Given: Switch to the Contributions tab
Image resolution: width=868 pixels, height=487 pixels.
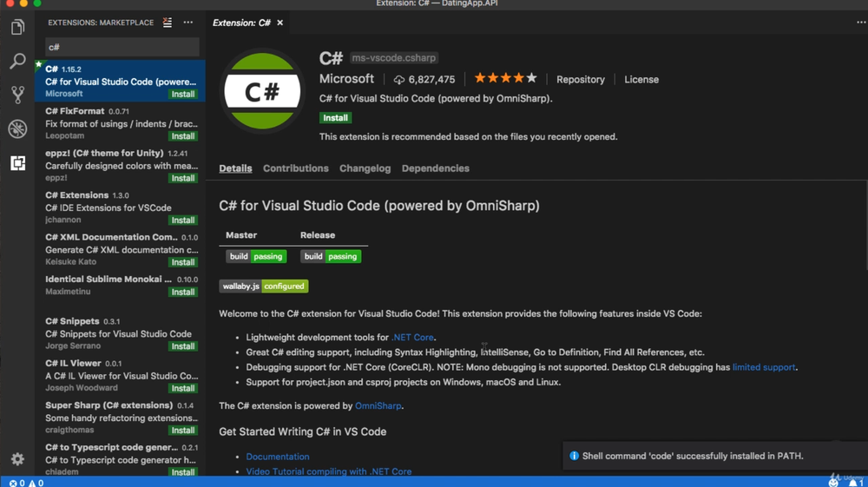Looking at the screenshot, I should (296, 168).
